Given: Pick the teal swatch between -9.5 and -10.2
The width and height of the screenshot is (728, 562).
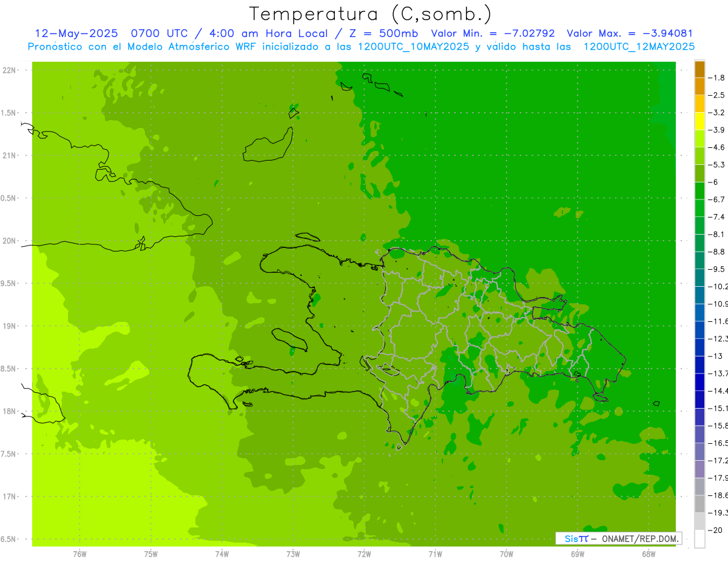Looking at the screenshot, I should (x=699, y=278).
